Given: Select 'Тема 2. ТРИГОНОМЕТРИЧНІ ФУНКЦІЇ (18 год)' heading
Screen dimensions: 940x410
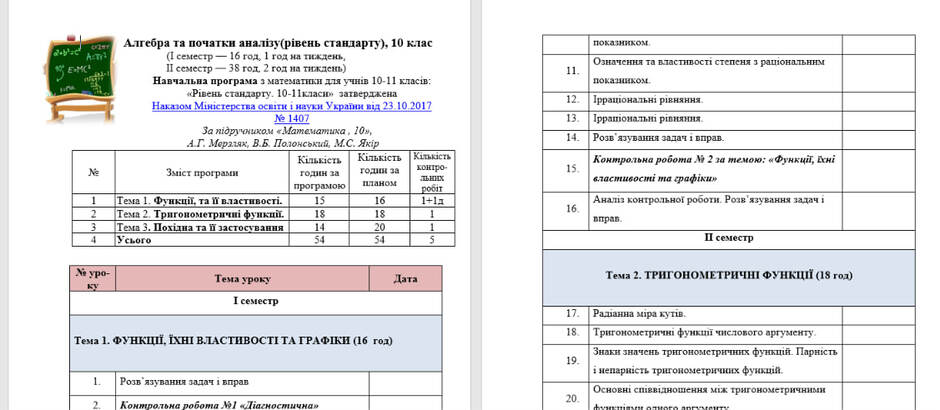Looking at the screenshot, I should [729, 278].
